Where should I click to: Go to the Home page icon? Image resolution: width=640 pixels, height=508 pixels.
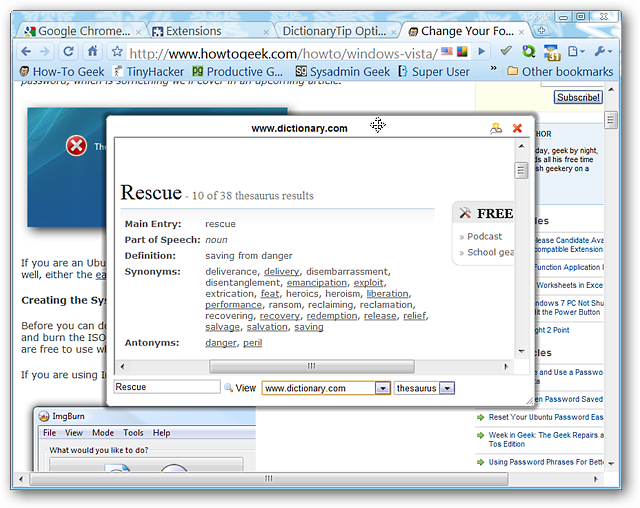pos(93,52)
